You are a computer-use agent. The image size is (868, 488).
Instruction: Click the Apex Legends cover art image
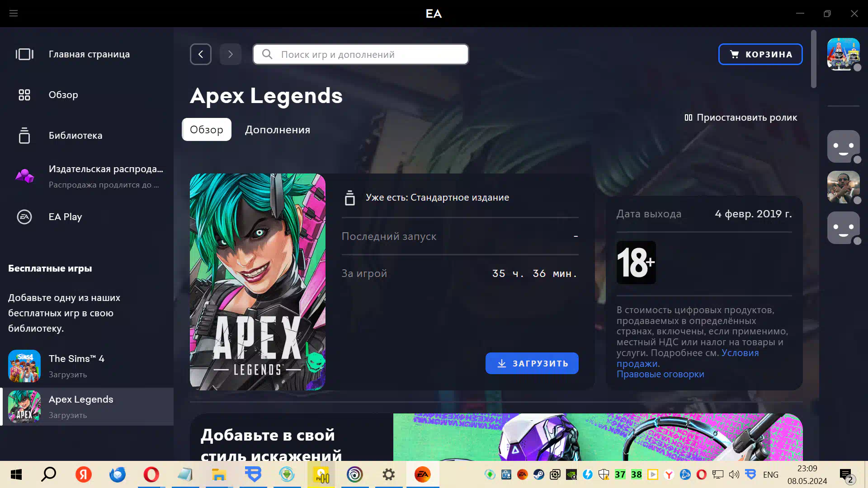click(258, 282)
